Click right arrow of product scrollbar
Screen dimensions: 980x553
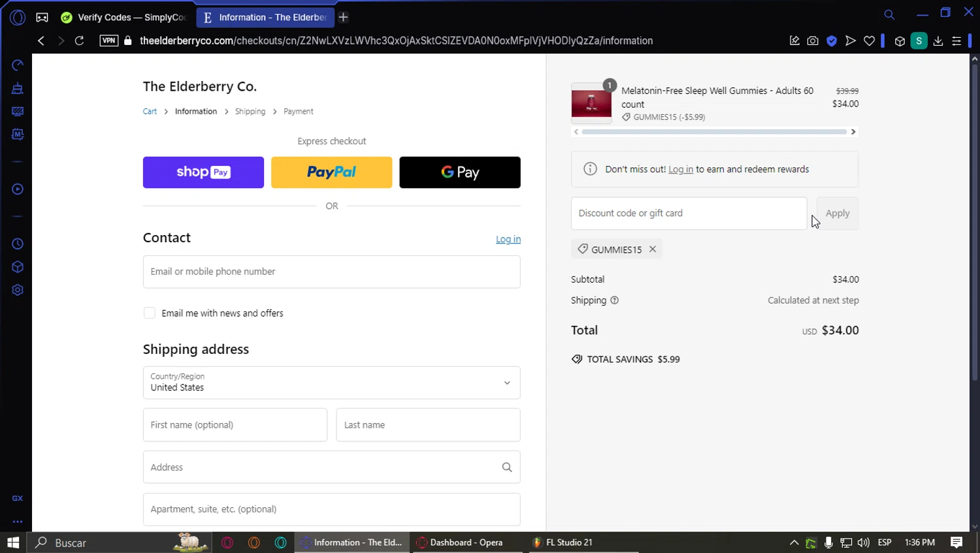853,132
